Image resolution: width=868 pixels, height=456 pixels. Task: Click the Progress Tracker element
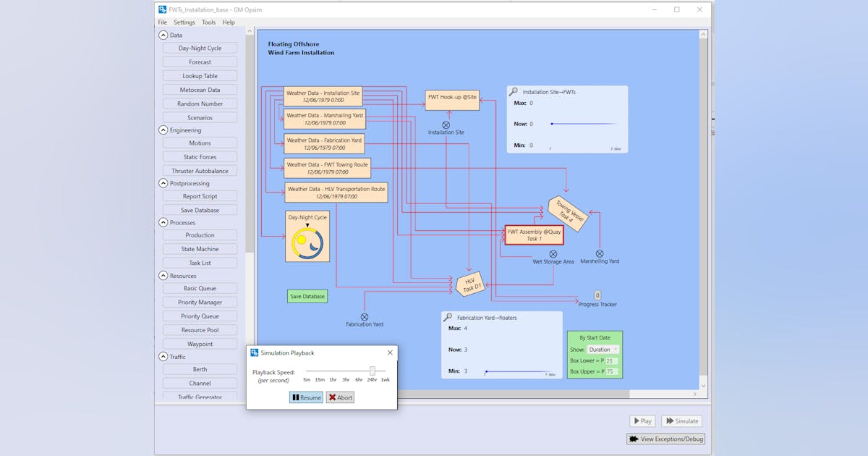tap(597, 295)
